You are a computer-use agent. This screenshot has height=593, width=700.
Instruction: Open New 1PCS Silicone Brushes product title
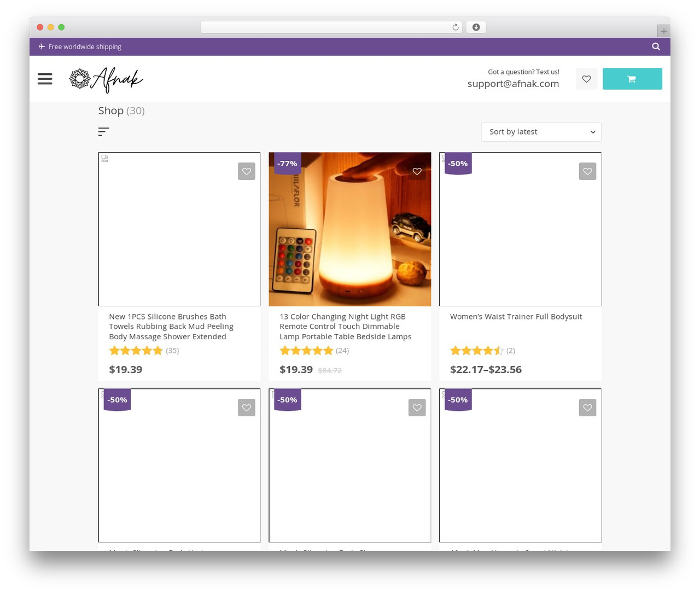point(171,327)
